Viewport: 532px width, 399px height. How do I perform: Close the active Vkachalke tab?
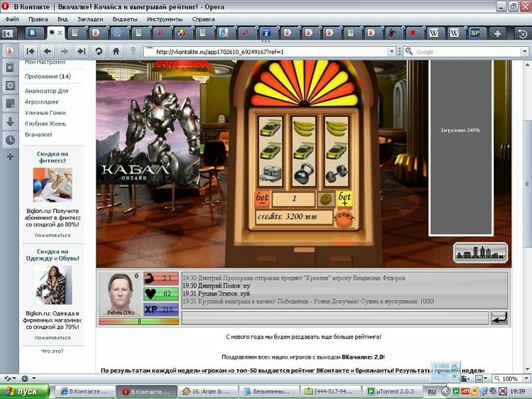point(59,33)
